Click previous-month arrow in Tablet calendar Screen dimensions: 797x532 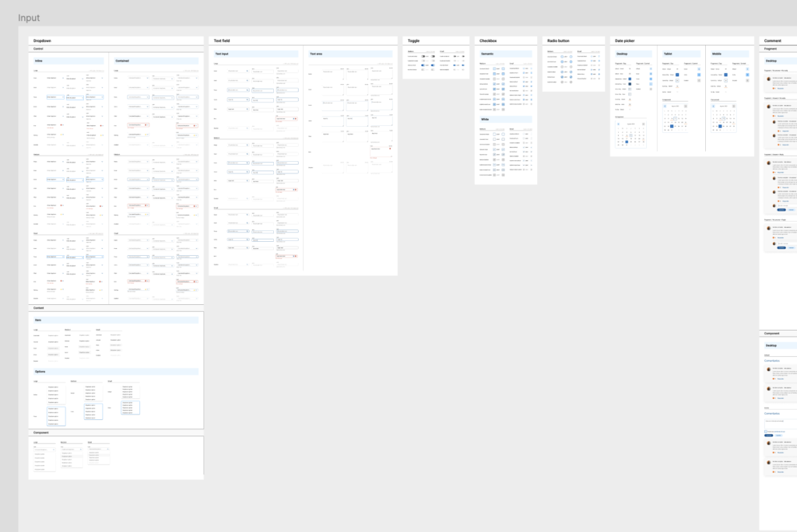pyautogui.click(x=665, y=107)
